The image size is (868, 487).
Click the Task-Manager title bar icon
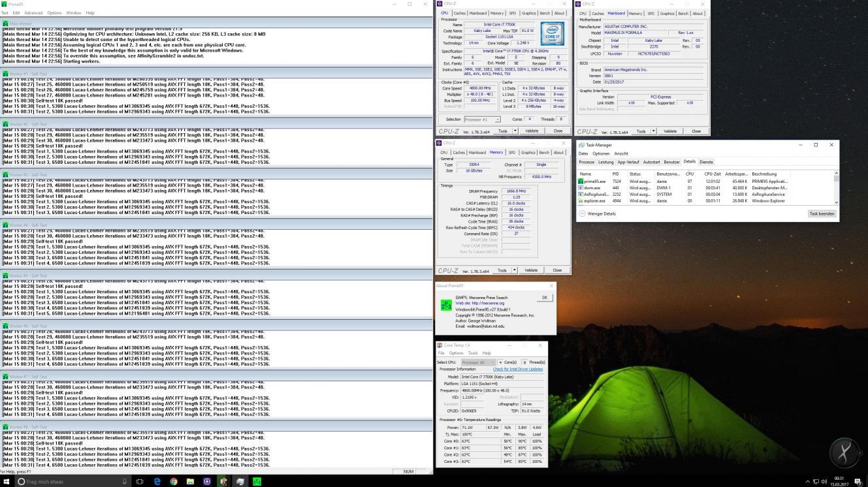point(581,145)
